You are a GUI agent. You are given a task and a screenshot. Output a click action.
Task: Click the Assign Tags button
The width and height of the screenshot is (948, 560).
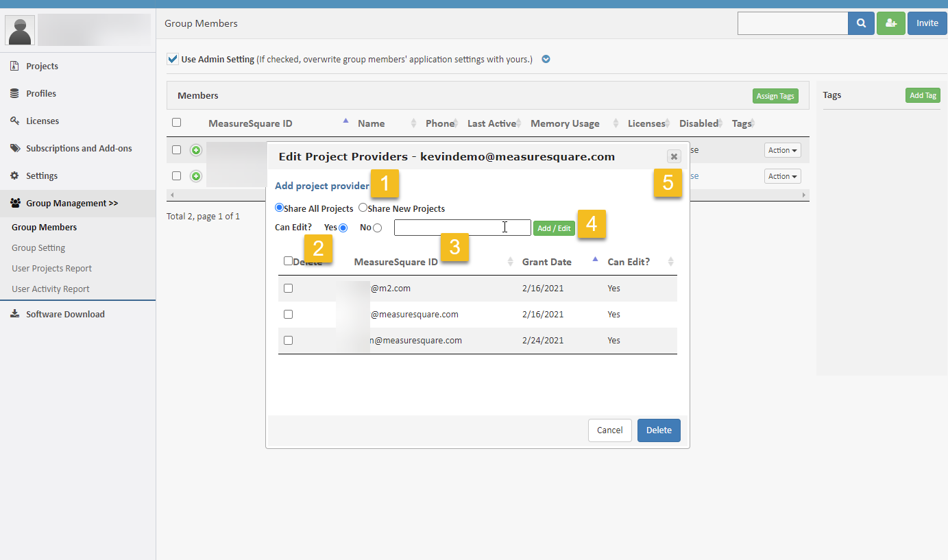tap(775, 96)
